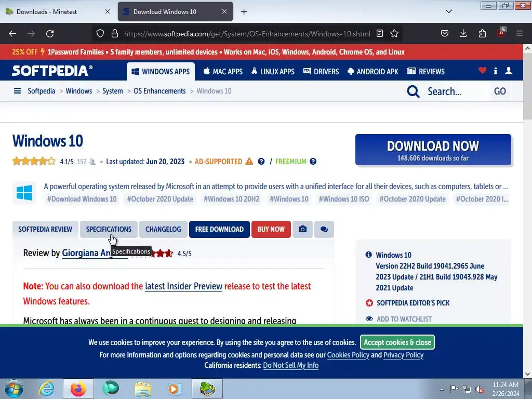Open a new tab with the plus button
Viewport: 532px width, 399px height.
click(244, 12)
